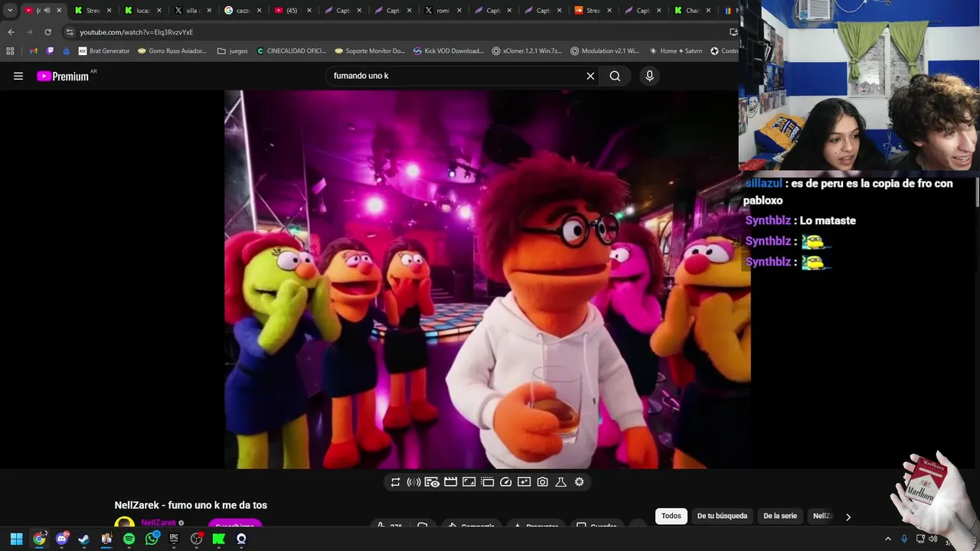The image size is (980, 551).
Task: Click the flask experiments icon under the video
Action: tap(560, 482)
